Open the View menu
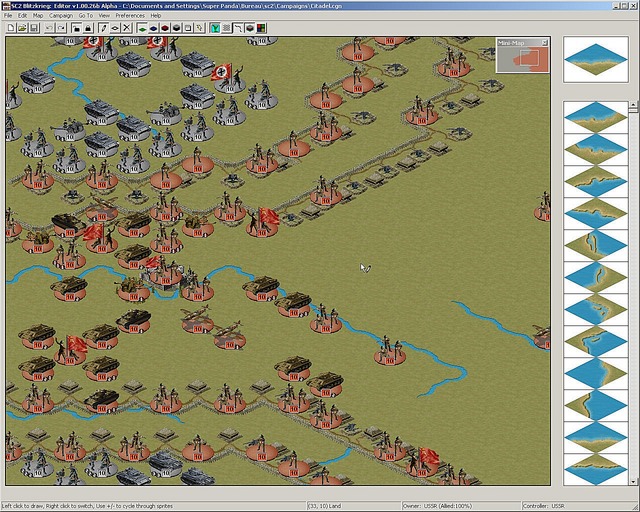Screen dimensions: 640x512 click(x=104, y=16)
